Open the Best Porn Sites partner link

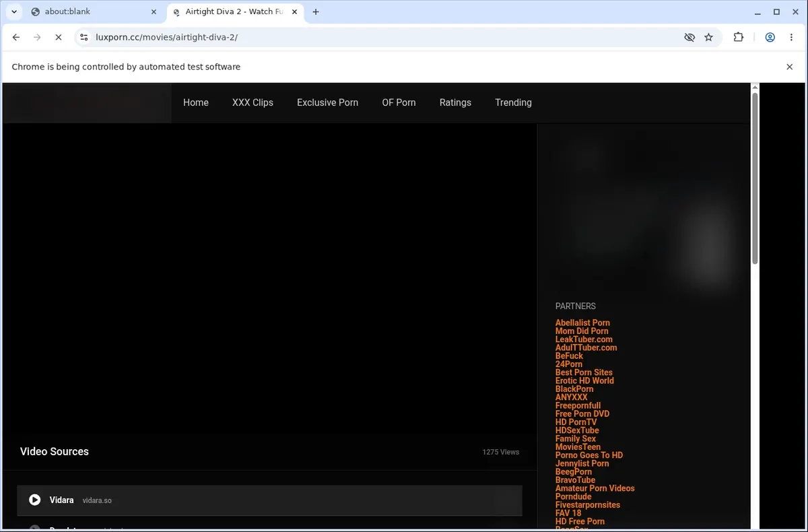click(584, 372)
